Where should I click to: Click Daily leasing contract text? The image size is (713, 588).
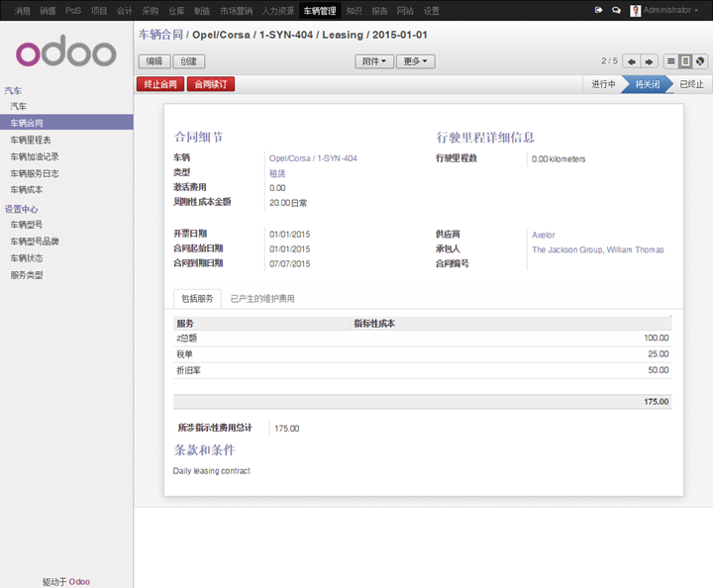tap(212, 471)
